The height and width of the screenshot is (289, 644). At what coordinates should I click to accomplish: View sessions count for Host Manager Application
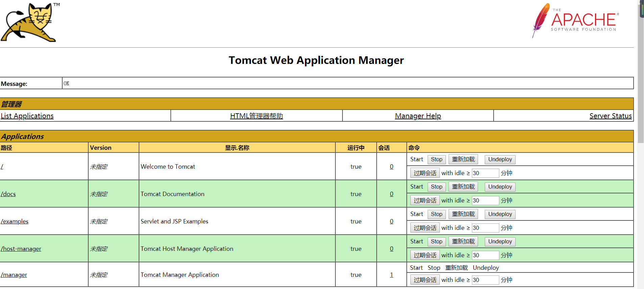tap(391, 249)
